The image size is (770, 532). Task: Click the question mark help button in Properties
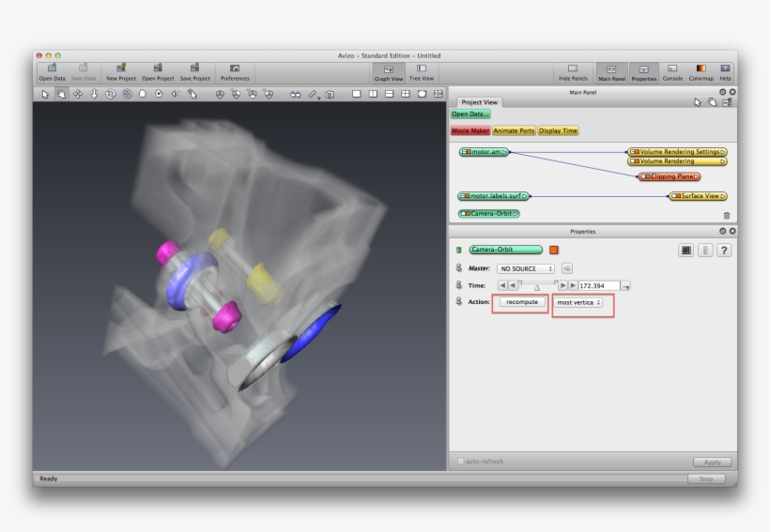724,251
